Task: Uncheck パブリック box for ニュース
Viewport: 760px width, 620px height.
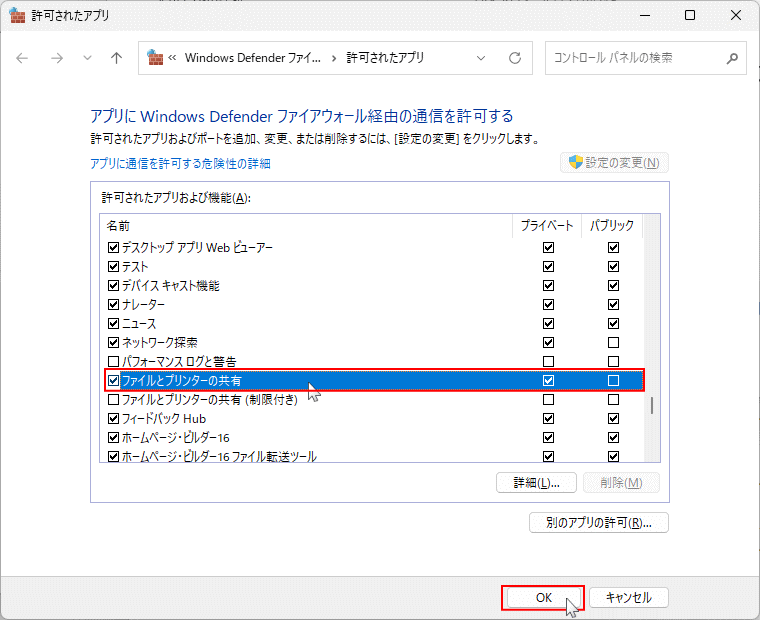Action: click(614, 323)
